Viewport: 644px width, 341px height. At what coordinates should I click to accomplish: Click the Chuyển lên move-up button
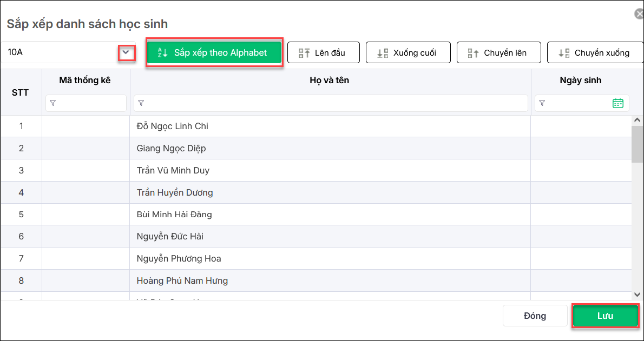click(498, 52)
